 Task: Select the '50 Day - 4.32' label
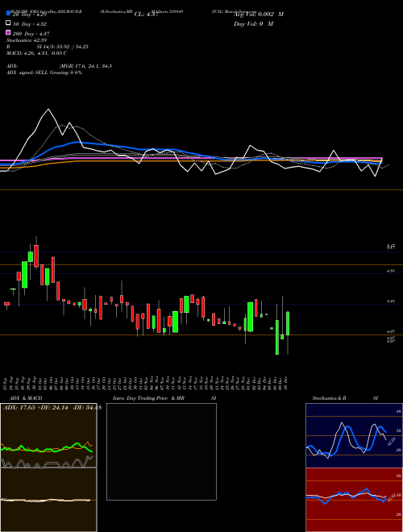30,24
